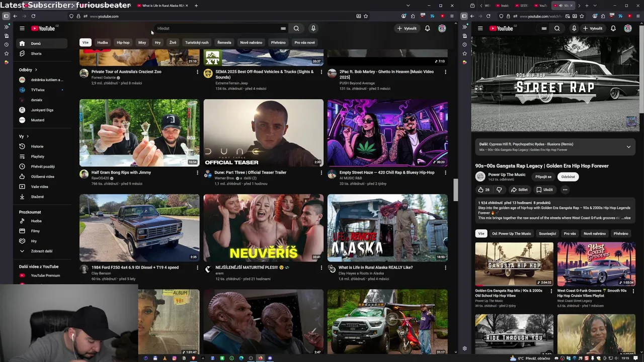Click the YouTube logo in left window
This screenshot has width=644, height=362.
point(43,28)
